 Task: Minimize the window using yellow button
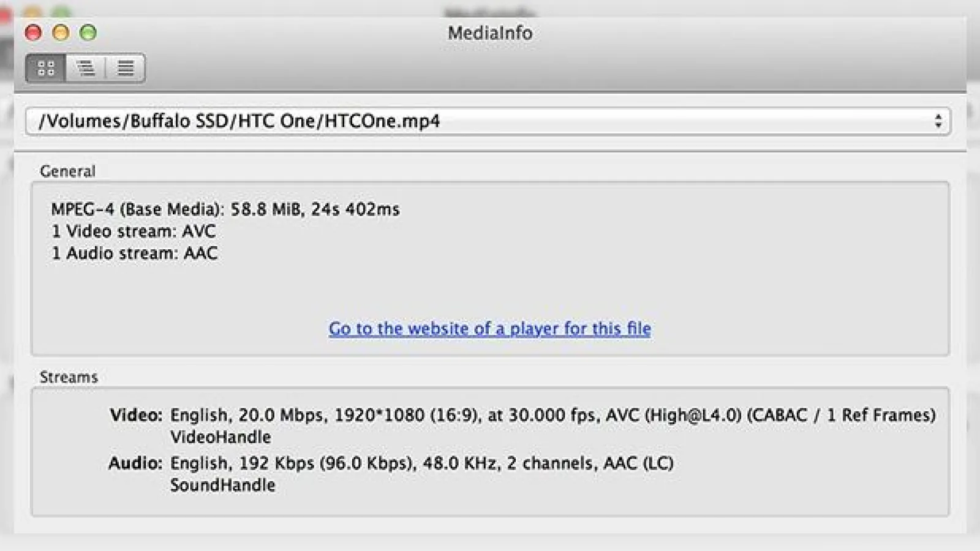point(61,32)
